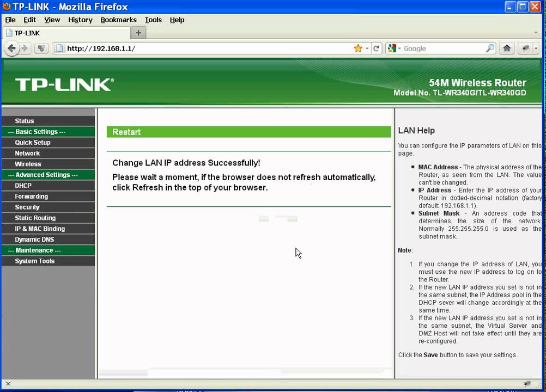This screenshot has height=392, width=546.
Task: Click the site identity icon beside back buttons
Action: 41,48
